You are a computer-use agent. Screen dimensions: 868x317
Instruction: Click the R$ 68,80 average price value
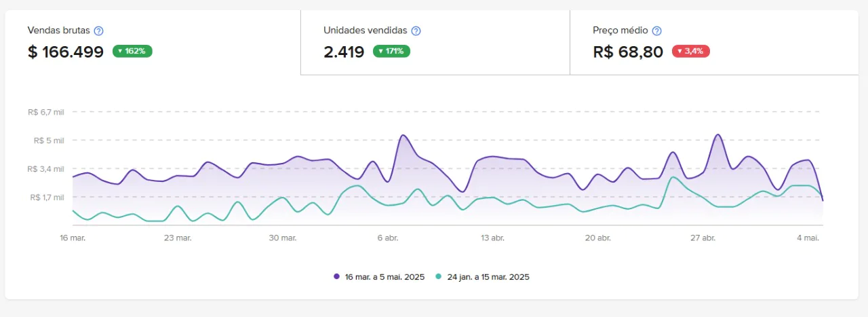(628, 52)
